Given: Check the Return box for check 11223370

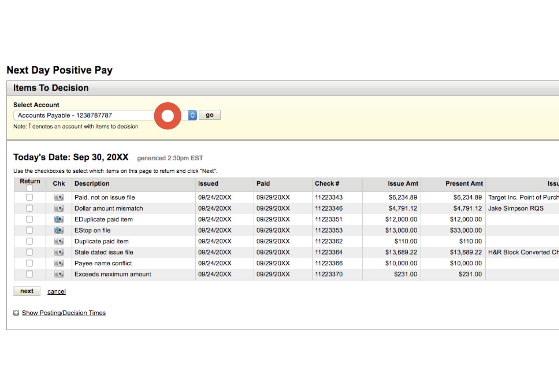Looking at the screenshot, I should click(x=29, y=274).
